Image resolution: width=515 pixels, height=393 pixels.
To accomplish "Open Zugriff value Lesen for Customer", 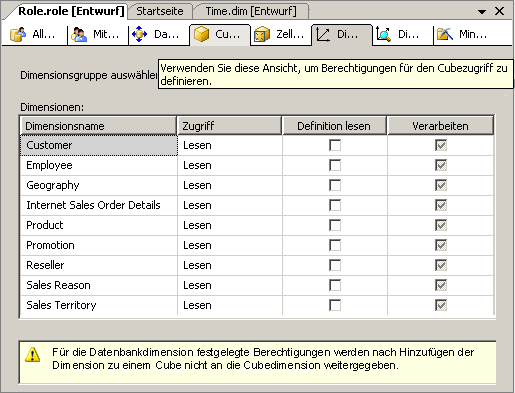I will (230, 145).
